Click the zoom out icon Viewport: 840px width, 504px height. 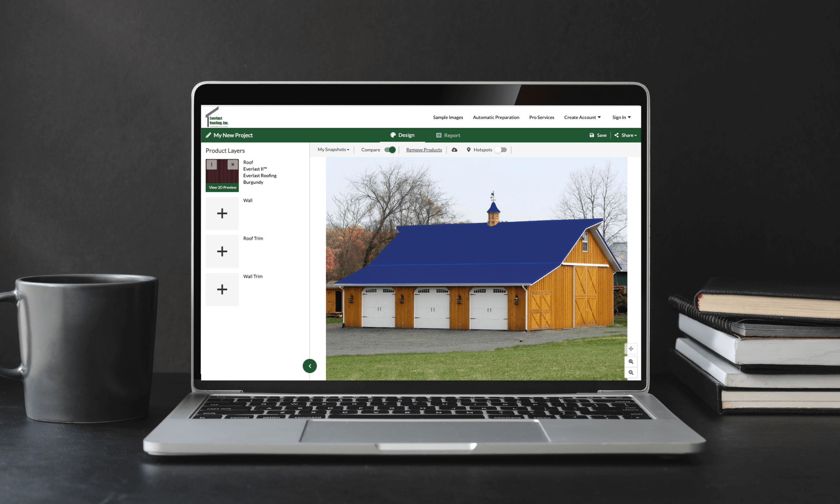tap(630, 373)
